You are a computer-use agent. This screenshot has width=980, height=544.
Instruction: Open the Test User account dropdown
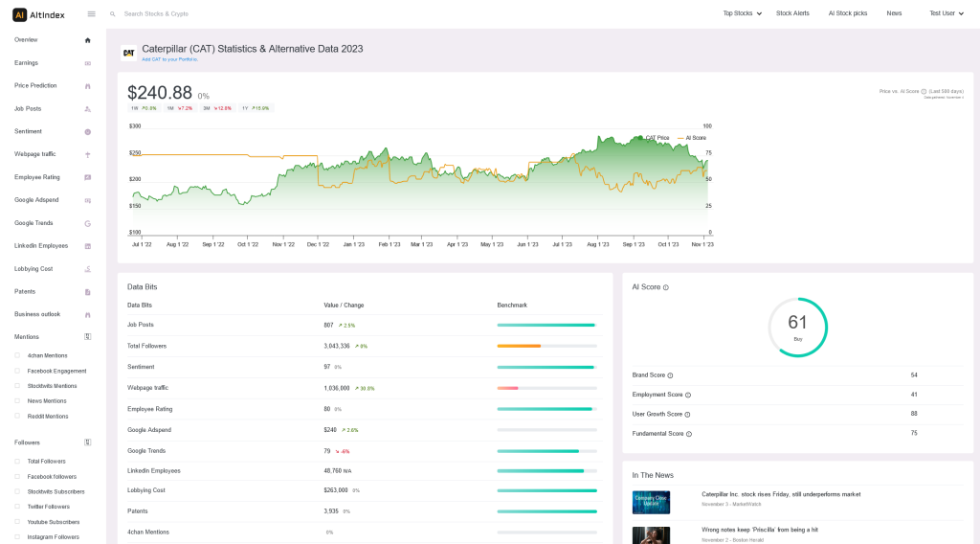pos(947,13)
